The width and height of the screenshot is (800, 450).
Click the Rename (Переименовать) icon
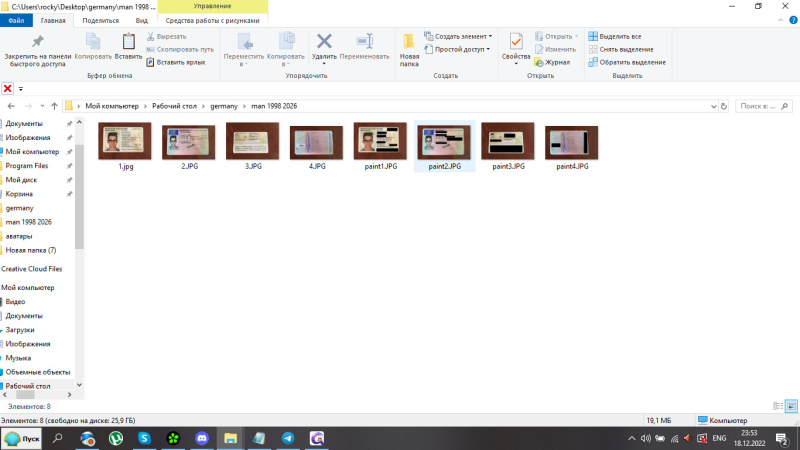364,42
